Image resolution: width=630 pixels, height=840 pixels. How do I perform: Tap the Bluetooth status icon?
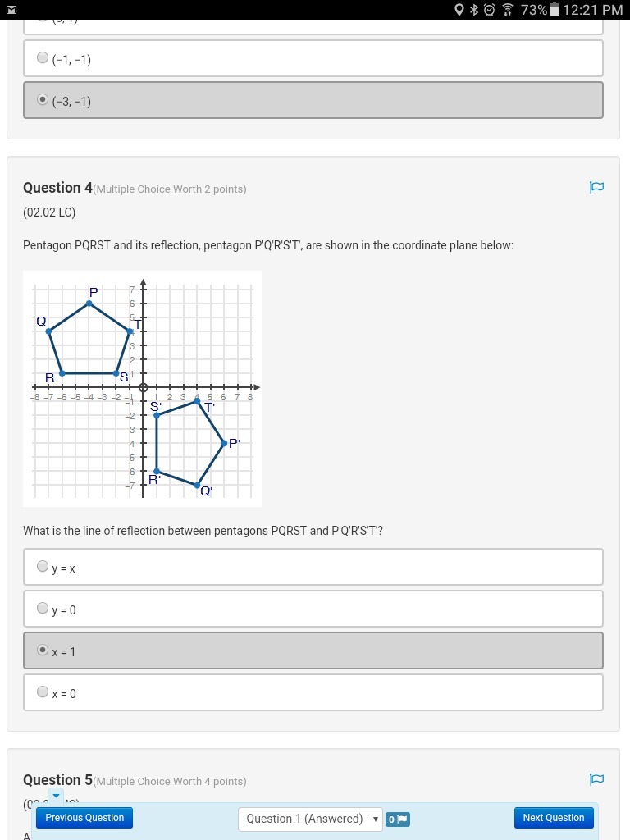click(x=474, y=10)
